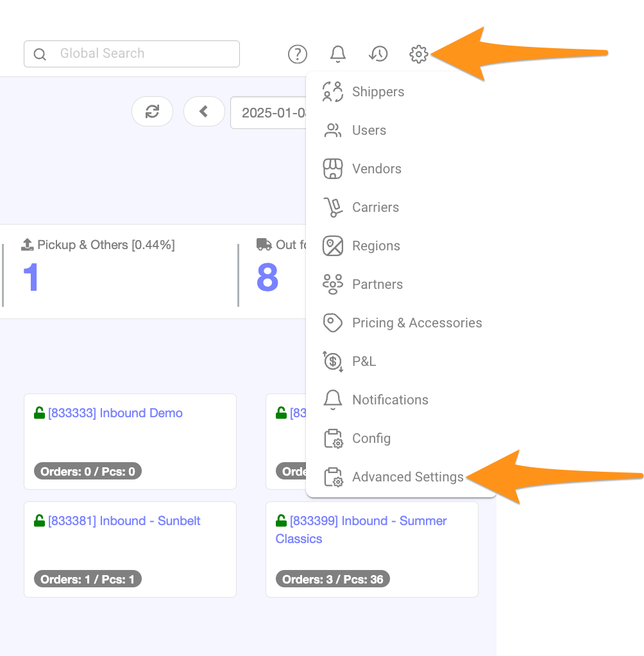
Task: Click the Carriers hand truck icon
Action: [x=333, y=207]
